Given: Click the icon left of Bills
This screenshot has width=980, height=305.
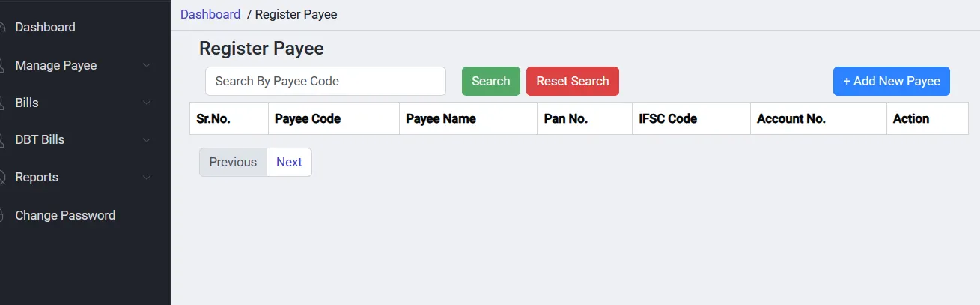Looking at the screenshot, I should (x=3, y=103).
